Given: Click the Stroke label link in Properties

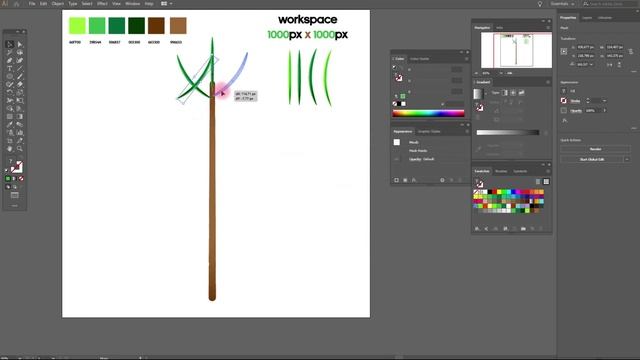Looking at the screenshot, I should click(575, 101).
